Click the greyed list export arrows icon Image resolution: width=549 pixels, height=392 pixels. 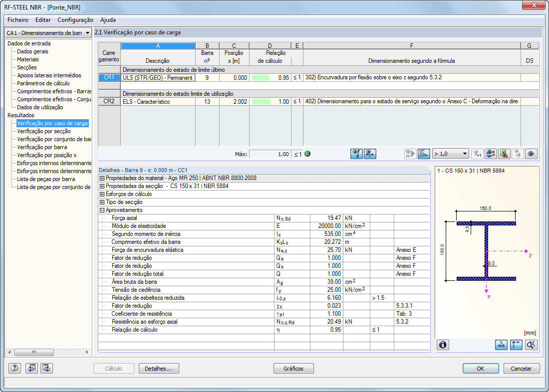pos(410,154)
